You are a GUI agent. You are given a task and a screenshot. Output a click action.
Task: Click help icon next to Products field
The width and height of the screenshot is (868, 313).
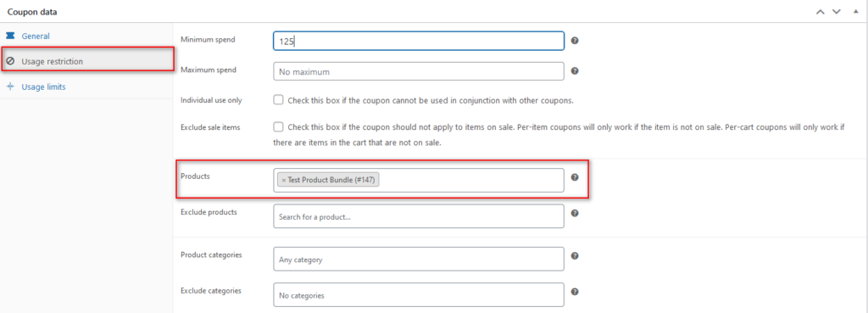coord(575,177)
